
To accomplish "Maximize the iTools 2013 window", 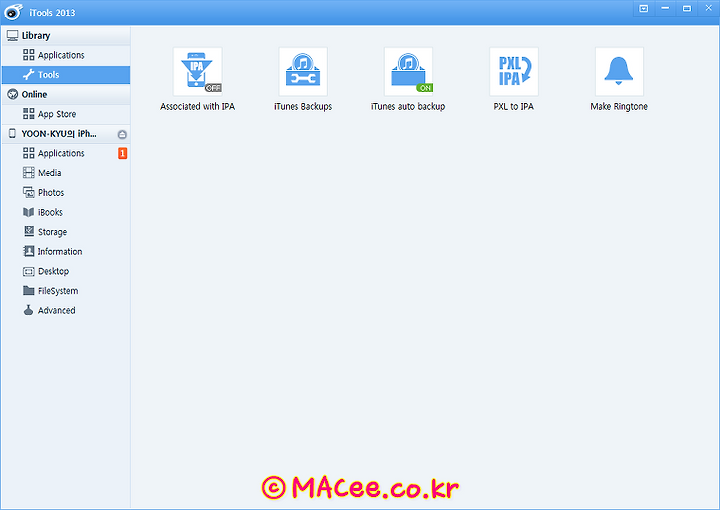I will [687, 8].
